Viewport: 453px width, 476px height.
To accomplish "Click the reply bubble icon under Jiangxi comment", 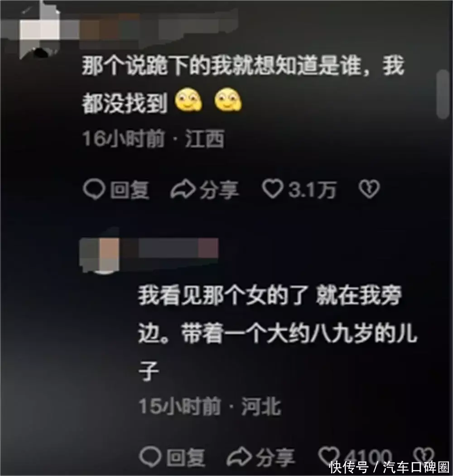I will (x=94, y=190).
